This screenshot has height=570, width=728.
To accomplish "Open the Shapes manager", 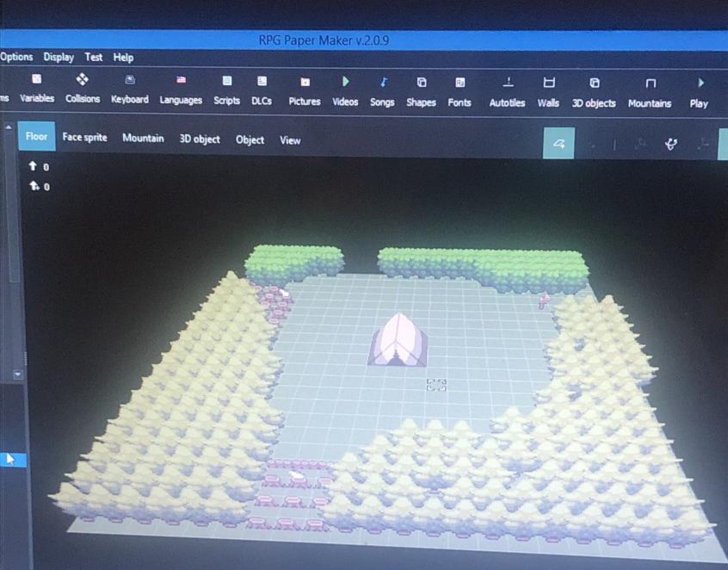I will click(x=421, y=93).
